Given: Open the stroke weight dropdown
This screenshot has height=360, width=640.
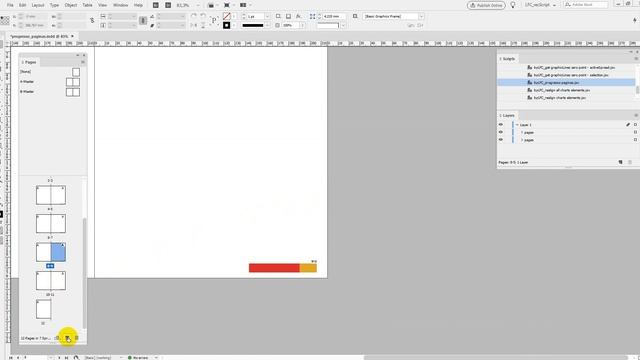Looking at the screenshot, I should point(267,16).
